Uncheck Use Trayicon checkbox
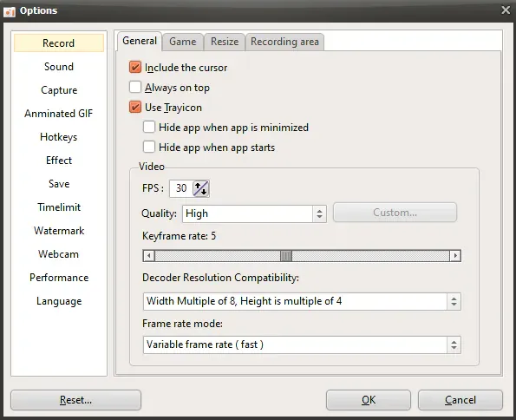516x420 pixels. (x=135, y=107)
